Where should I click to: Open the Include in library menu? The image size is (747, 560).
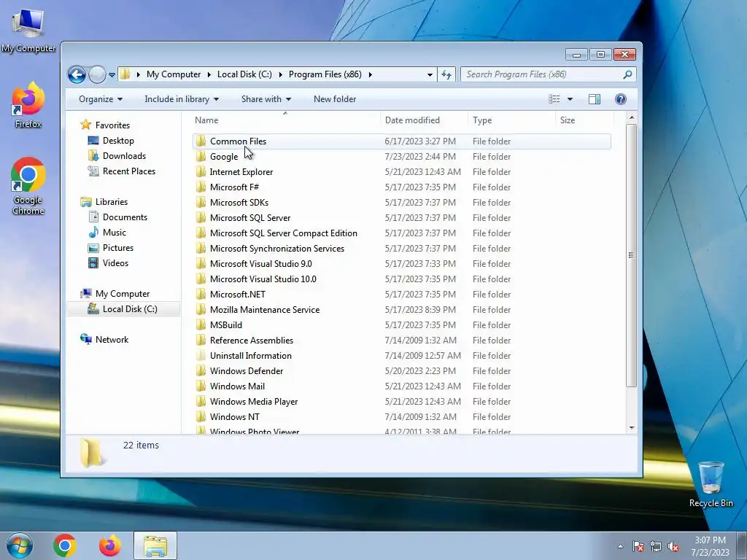pos(182,99)
